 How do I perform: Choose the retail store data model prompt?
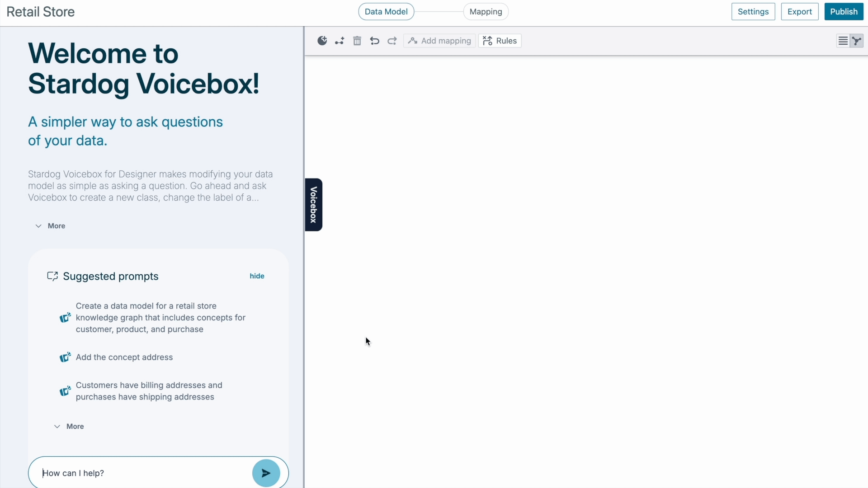coord(160,318)
